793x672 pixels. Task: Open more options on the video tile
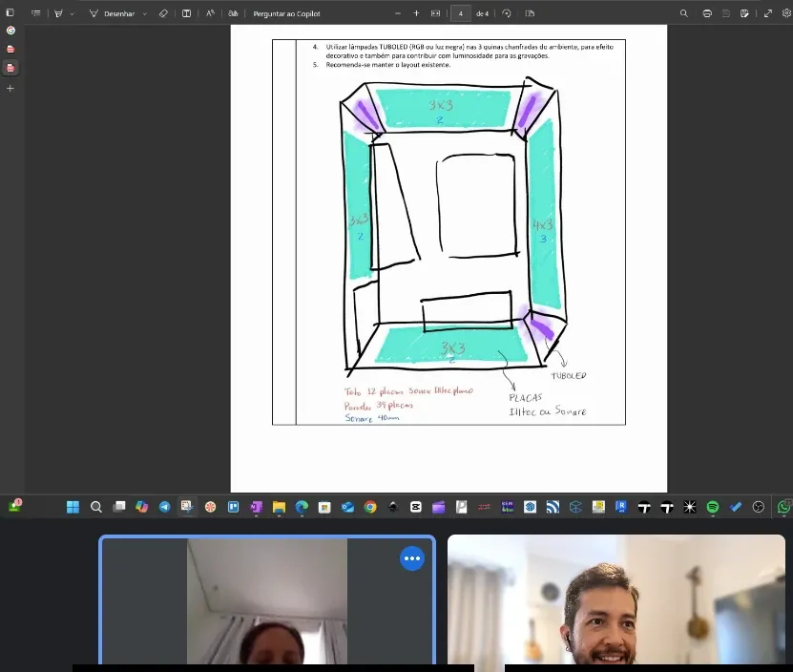pyautogui.click(x=412, y=558)
